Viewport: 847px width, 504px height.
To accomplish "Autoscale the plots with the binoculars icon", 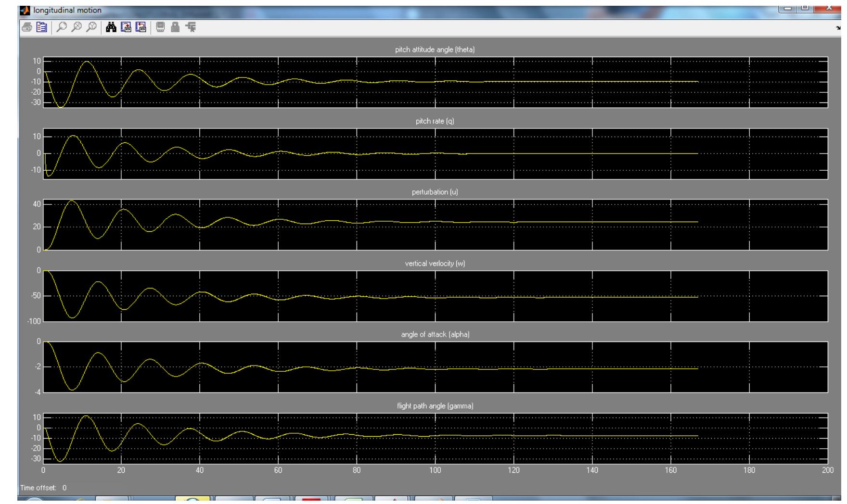I will pyautogui.click(x=111, y=28).
